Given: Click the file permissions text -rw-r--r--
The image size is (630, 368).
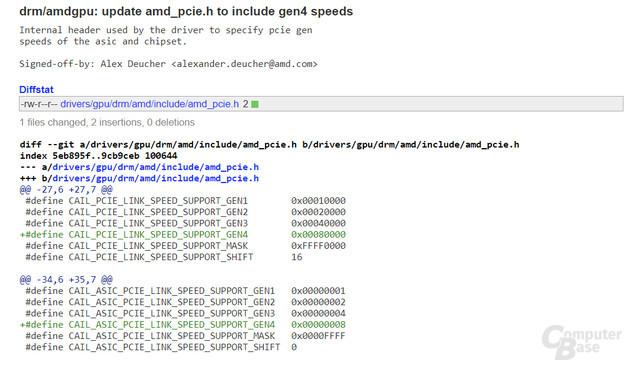Looking at the screenshot, I should (39, 104).
